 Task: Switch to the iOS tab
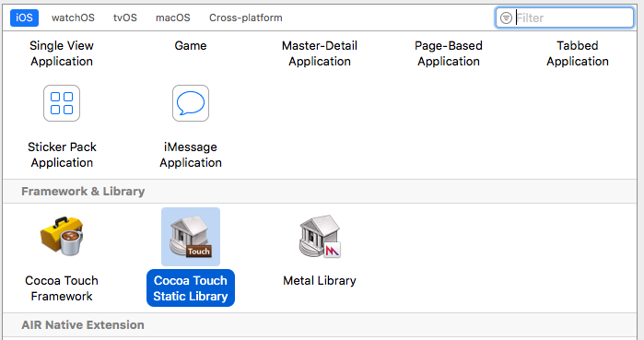click(x=24, y=18)
